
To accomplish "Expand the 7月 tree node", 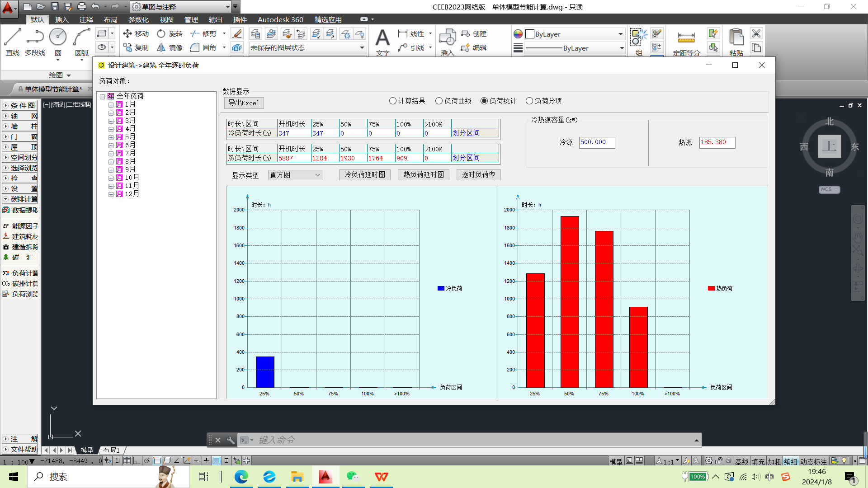I will point(111,154).
